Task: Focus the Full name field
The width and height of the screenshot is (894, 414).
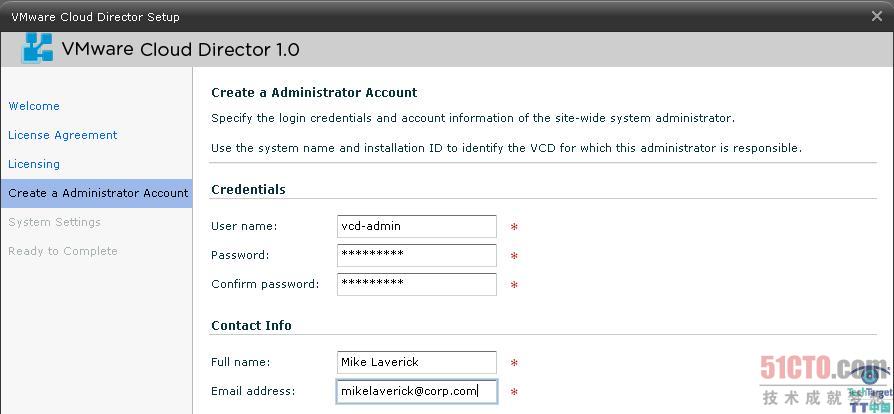Action: 417,362
